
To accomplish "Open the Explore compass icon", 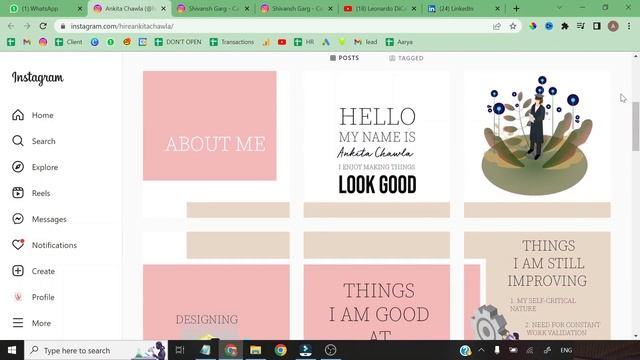I will pos(18,167).
